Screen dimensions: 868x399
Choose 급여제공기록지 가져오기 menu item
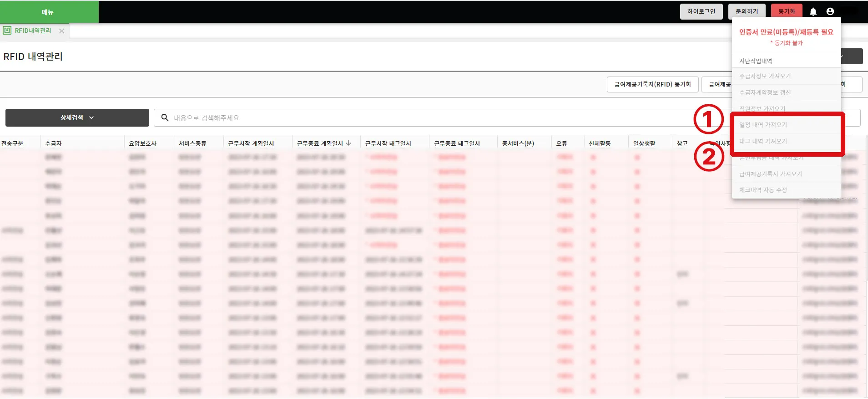[x=786, y=174]
